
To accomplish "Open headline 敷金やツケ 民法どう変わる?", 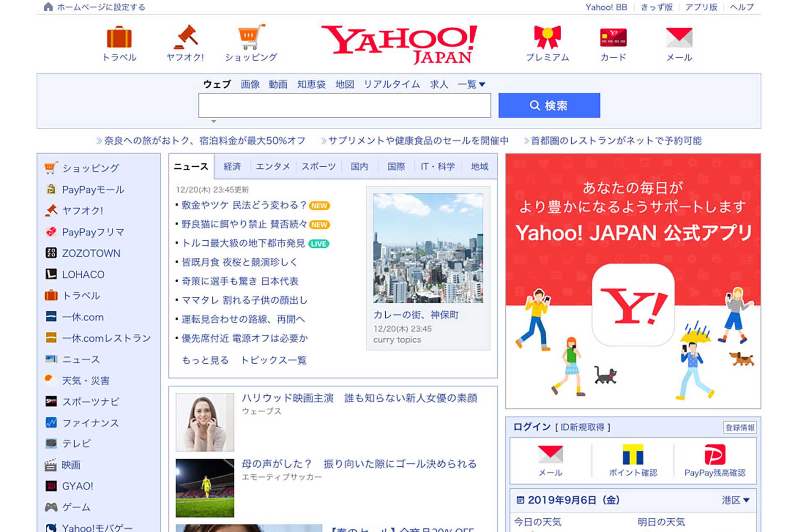I will click(244, 205).
